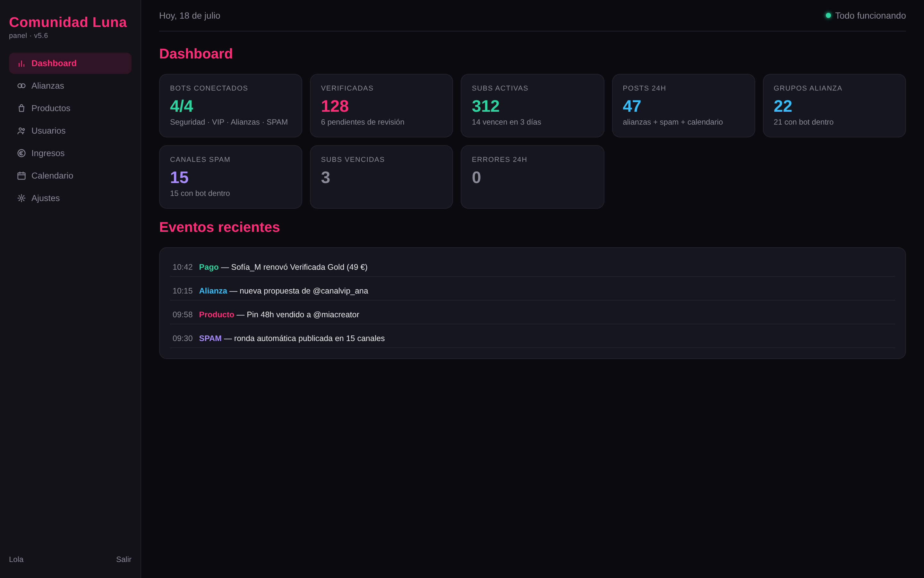Click the Lola user name
This screenshot has width=924, height=578.
pyautogui.click(x=16, y=559)
